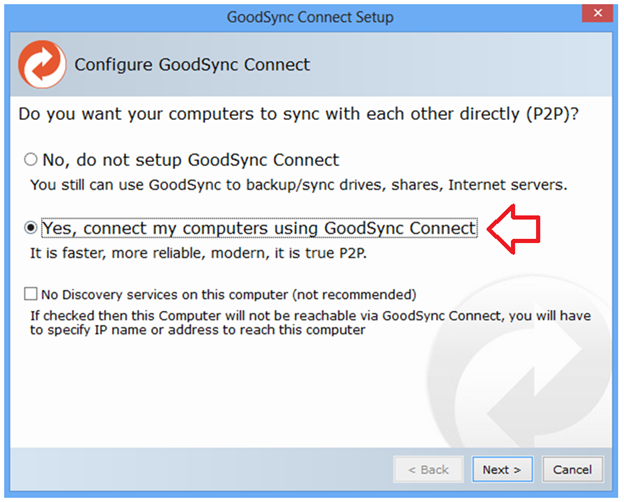Click the orange GoodSync logo icon
The height and width of the screenshot is (502, 624).
[x=42, y=64]
